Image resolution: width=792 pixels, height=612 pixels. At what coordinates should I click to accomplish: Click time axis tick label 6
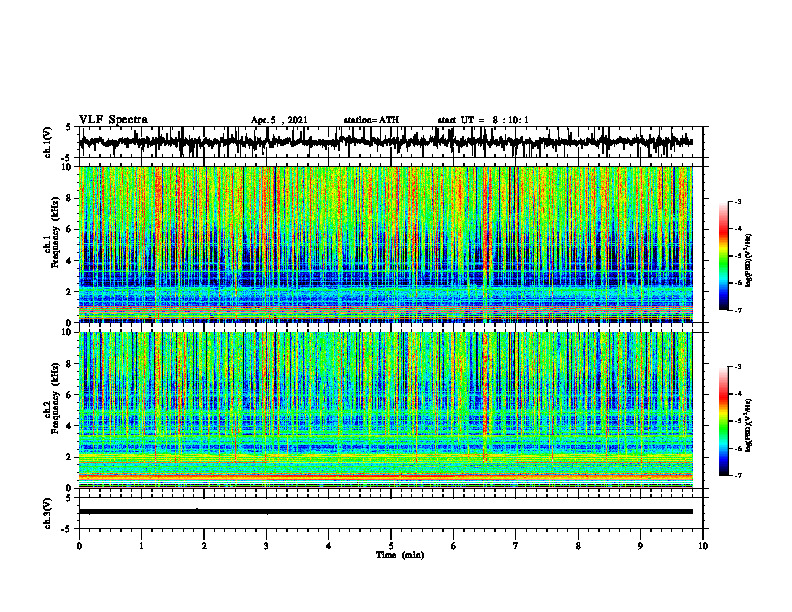tap(454, 546)
